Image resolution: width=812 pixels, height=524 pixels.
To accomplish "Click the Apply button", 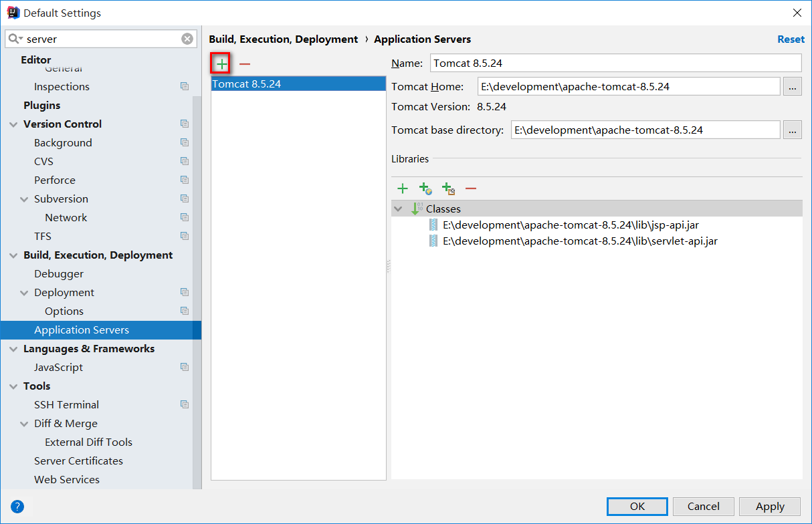I will [x=770, y=506].
